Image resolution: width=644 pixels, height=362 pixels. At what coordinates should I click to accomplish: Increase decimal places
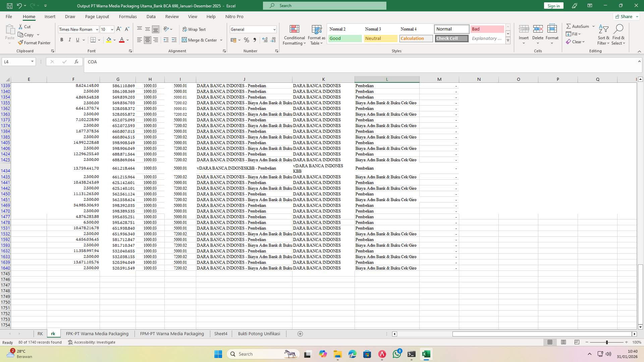[x=265, y=40]
